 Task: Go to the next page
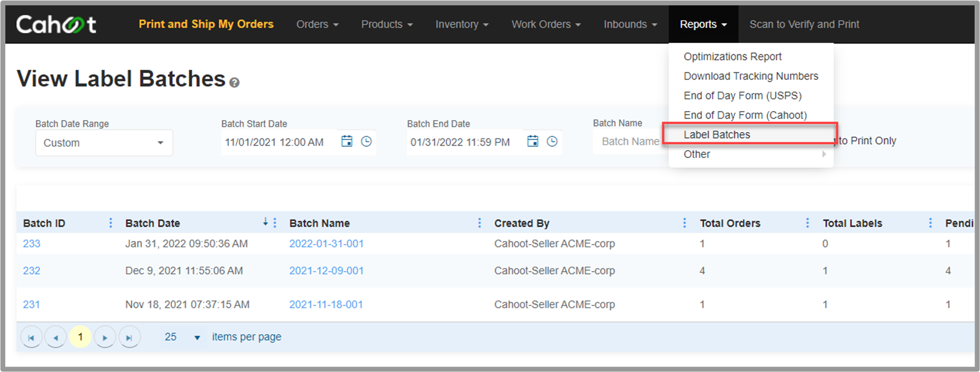[105, 337]
